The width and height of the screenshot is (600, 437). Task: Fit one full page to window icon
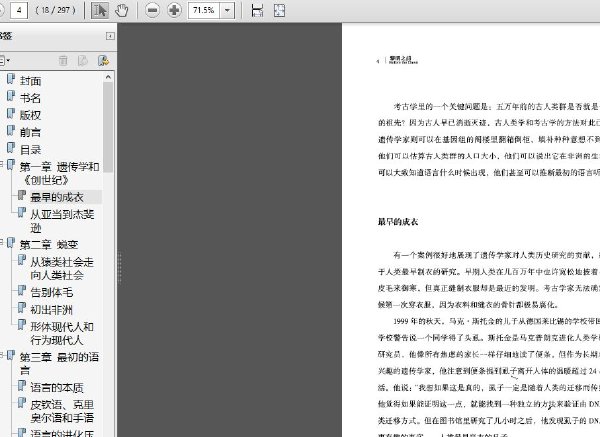click(x=279, y=10)
